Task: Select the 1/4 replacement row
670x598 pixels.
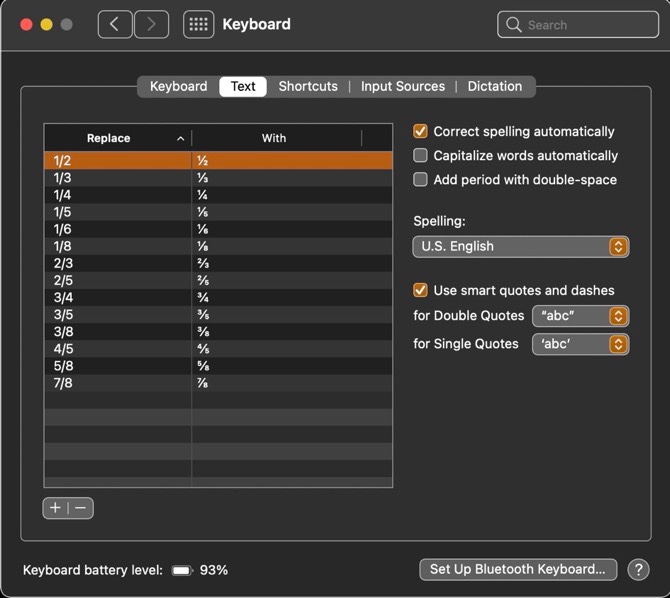Action: [x=218, y=195]
